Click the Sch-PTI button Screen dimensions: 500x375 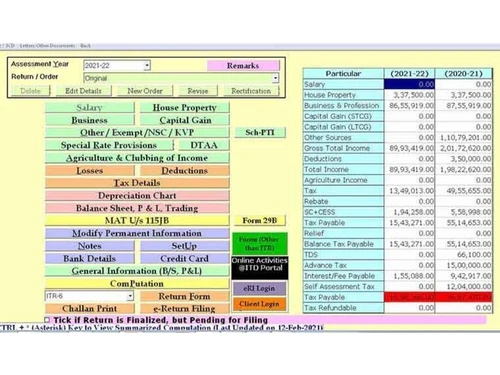tap(260, 133)
